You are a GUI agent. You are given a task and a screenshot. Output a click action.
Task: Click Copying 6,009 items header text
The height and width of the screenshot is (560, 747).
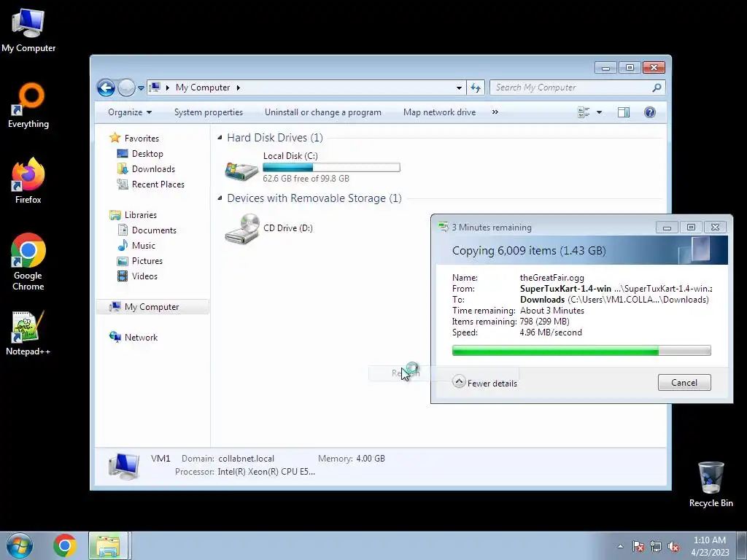point(529,251)
